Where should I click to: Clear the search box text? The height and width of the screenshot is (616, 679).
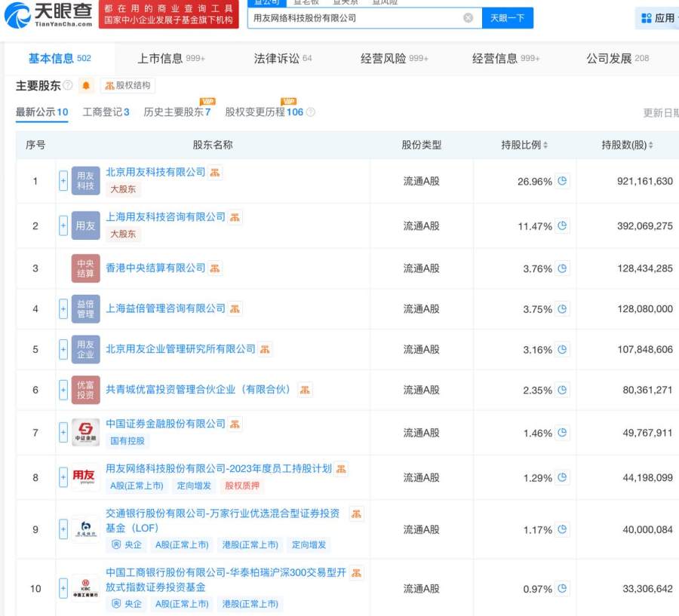click(x=468, y=18)
